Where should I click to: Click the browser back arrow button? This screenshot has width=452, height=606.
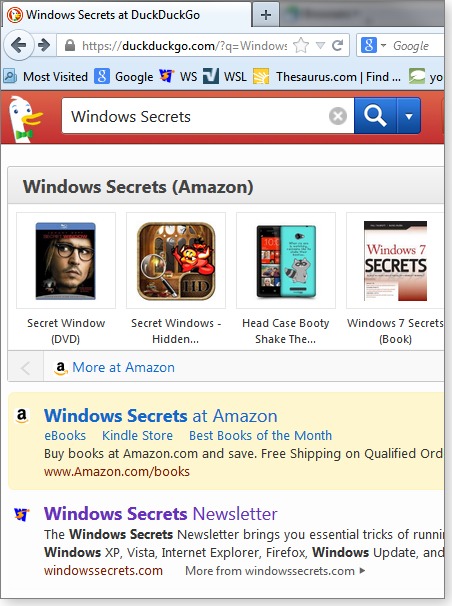(x=18, y=45)
